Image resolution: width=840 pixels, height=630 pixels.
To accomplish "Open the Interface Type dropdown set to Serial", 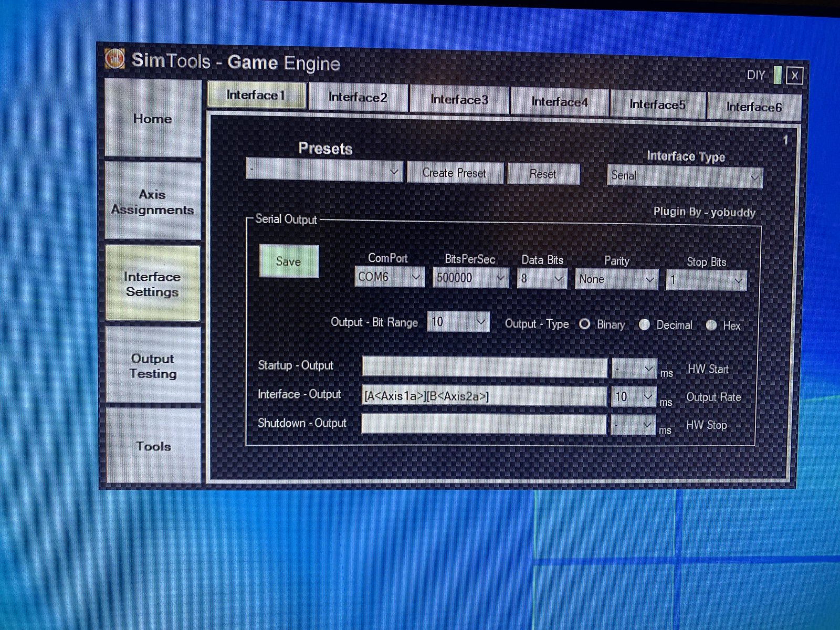I will 685,176.
